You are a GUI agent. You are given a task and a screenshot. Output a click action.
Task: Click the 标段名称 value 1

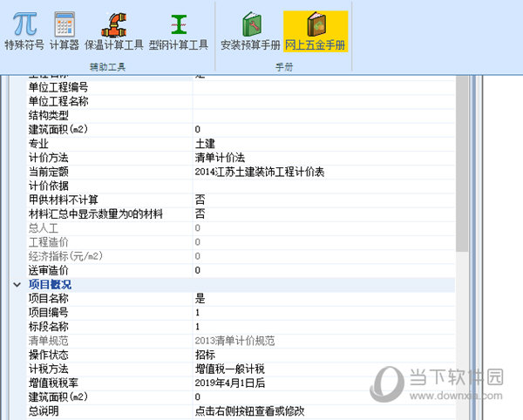pos(324,327)
